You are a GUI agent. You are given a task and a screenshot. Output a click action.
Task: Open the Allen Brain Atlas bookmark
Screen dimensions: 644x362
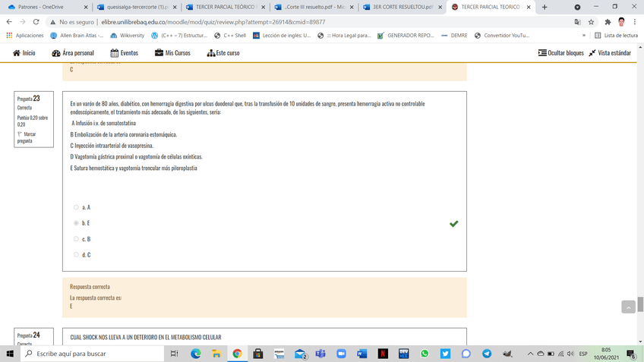77,36
